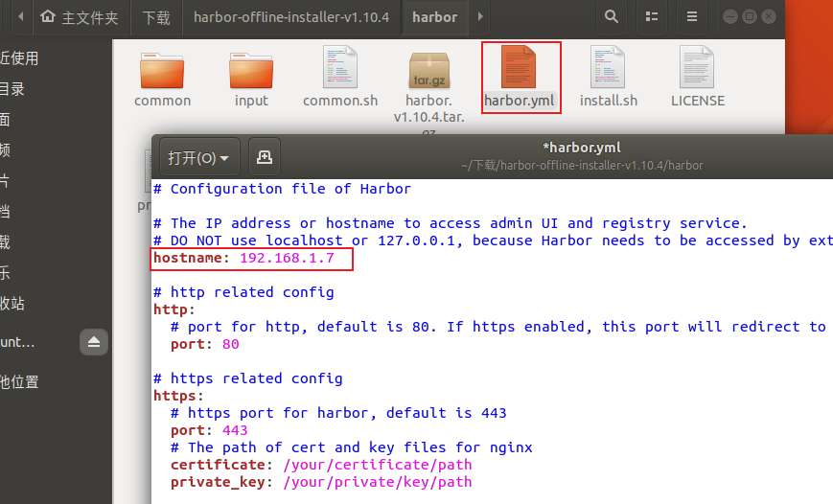Click the http port value 80
Screen dimensions: 833x504
pyautogui.click(x=231, y=344)
